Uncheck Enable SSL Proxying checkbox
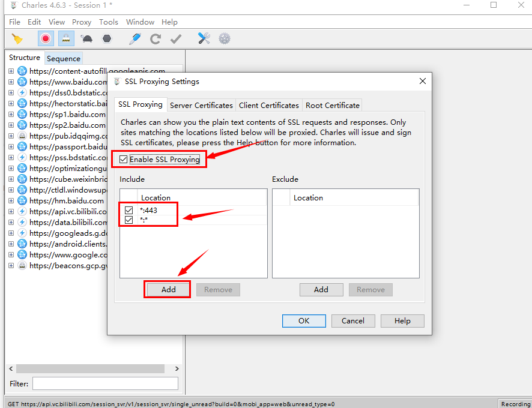Viewport: 532px width, 408px height. (123, 160)
